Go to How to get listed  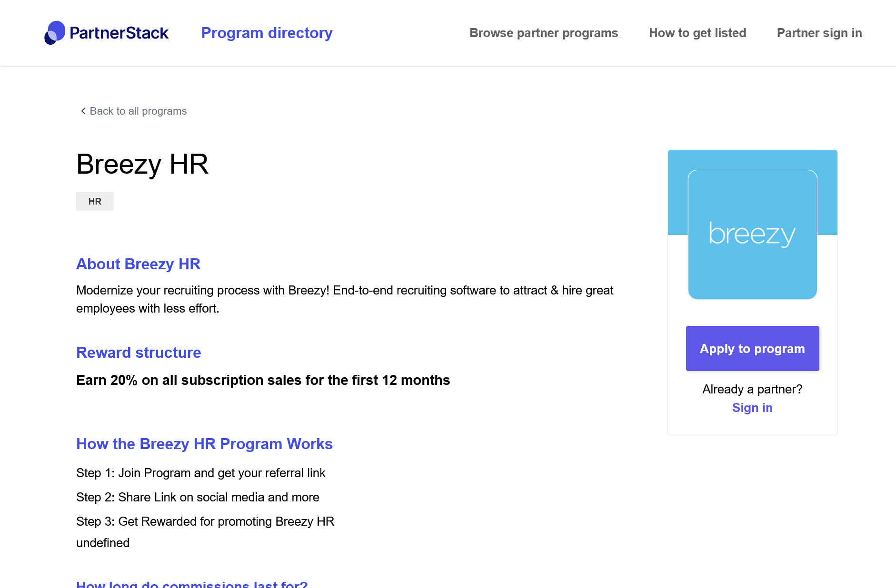coord(697,33)
